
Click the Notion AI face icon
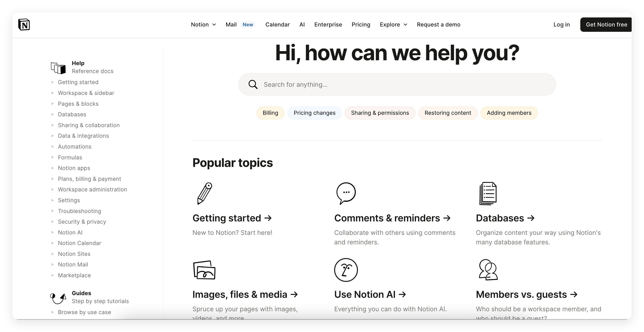346,270
